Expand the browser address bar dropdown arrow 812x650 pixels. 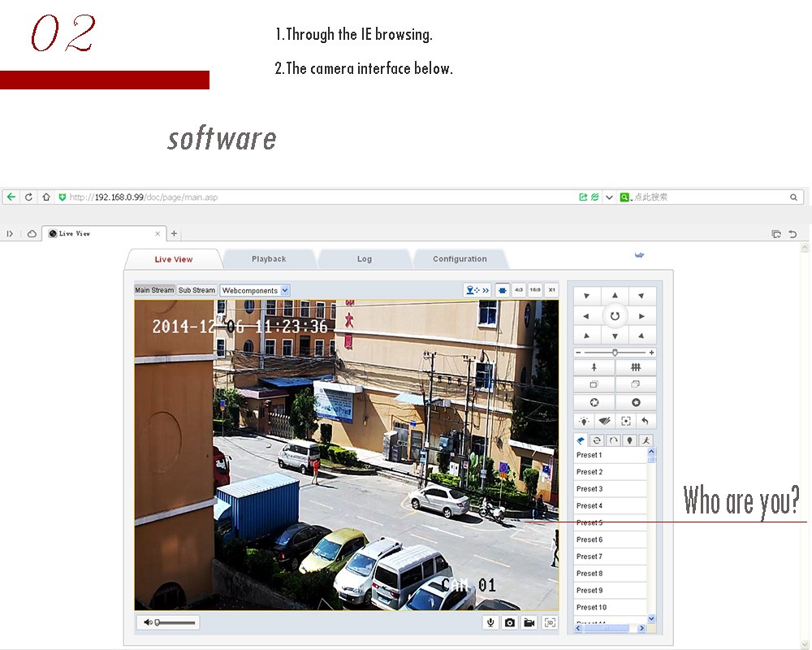click(609, 197)
